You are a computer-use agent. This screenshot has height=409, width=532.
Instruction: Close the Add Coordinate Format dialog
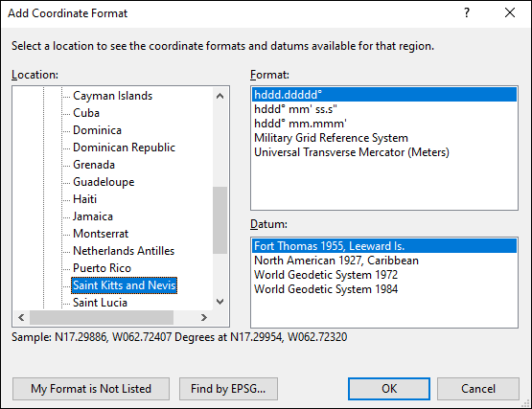click(x=510, y=12)
